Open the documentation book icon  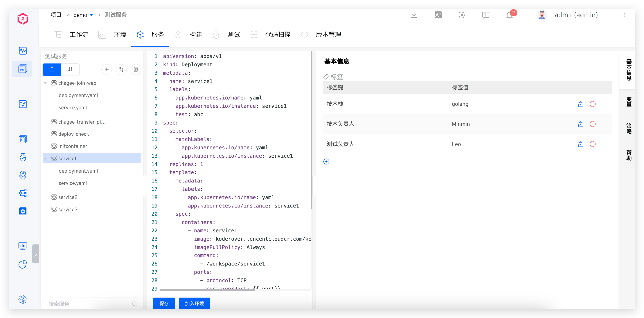tap(486, 15)
